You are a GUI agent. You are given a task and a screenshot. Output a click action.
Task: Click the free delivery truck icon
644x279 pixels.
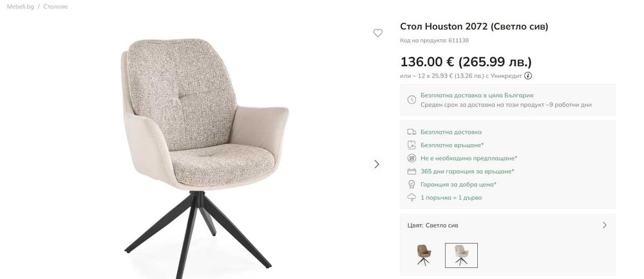pos(412,132)
